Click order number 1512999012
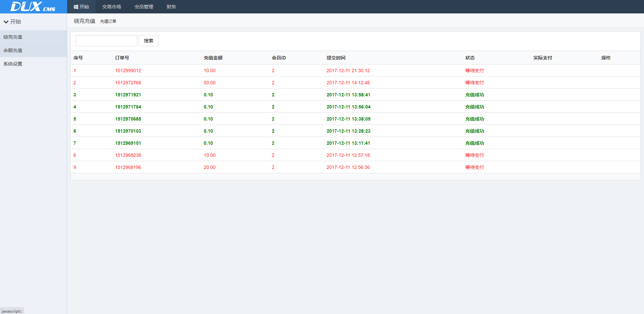The height and width of the screenshot is (314, 644). [x=128, y=71]
